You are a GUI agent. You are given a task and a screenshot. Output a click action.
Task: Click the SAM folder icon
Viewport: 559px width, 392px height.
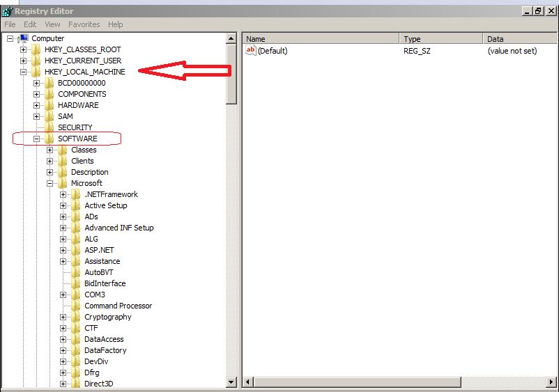pyautogui.click(x=49, y=116)
